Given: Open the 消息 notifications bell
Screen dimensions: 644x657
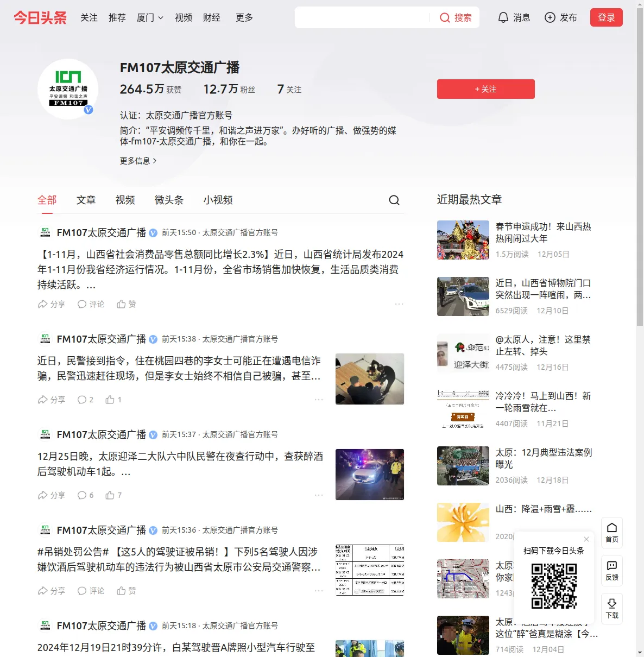Looking at the screenshot, I should (514, 18).
